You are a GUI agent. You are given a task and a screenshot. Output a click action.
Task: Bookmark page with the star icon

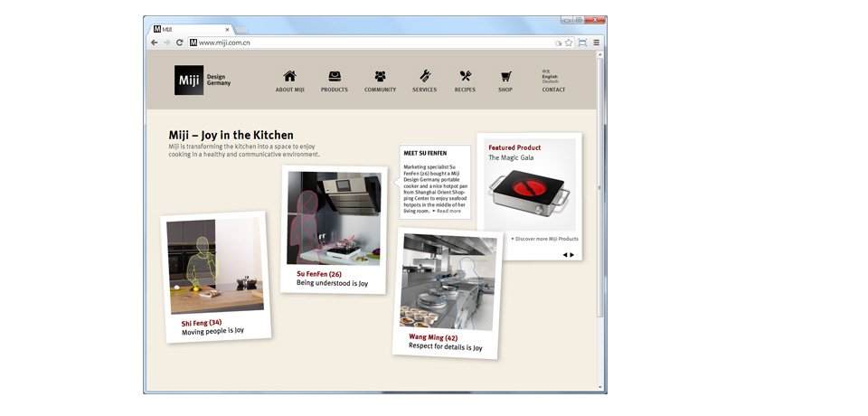click(x=569, y=43)
